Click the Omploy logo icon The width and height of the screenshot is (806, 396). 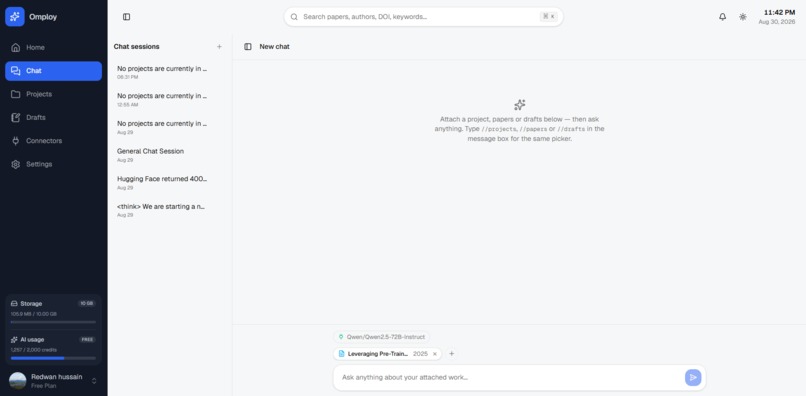click(15, 16)
